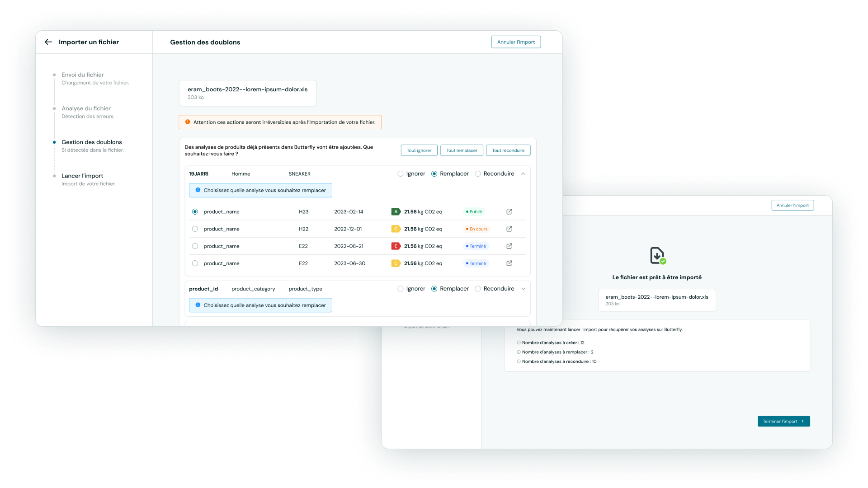This screenshot has width=868, height=488.
Task: Select Reconduire for the product_id row
Action: pyautogui.click(x=477, y=289)
